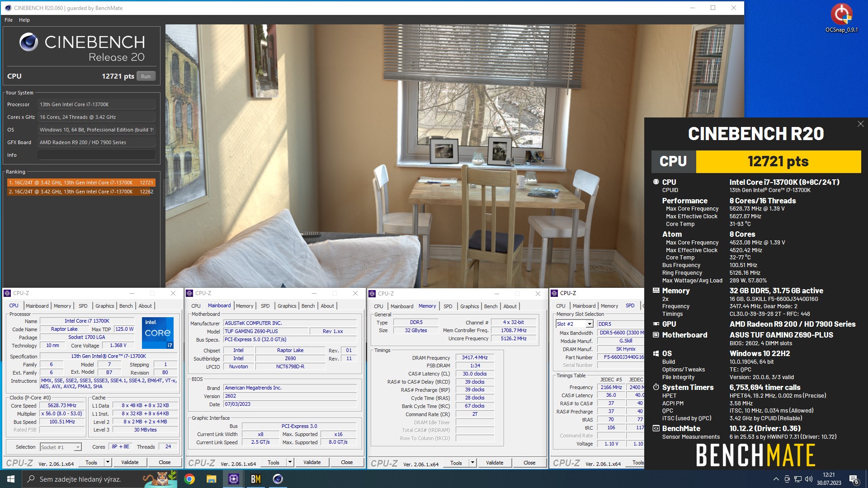The image size is (868, 488).
Task: Switch to BenchMate via its taskbar icon
Action: point(255,479)
